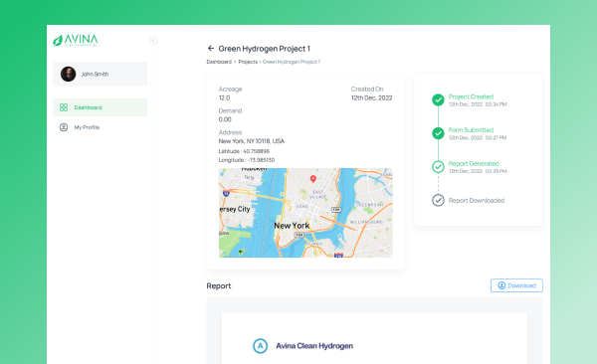The height and width of the screenshot is (364, 597).
Task: Click the red location pin on map
Action: pos(313,179)
